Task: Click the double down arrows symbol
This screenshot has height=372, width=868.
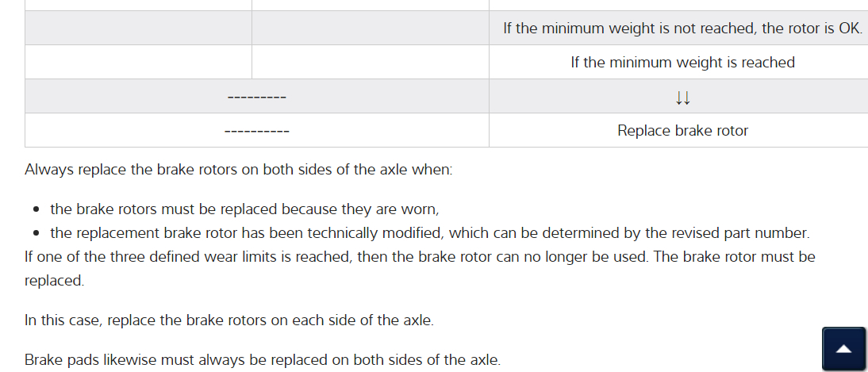Action: click(x=682, y=98)
